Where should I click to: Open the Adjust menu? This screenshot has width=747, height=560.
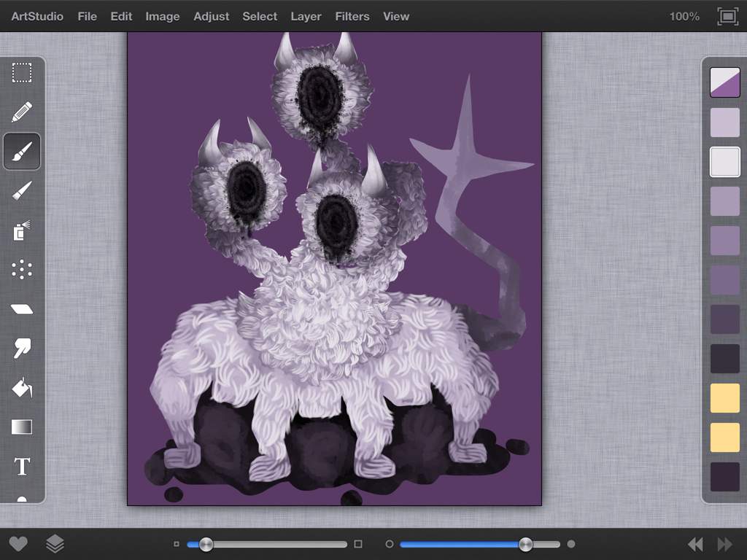tap(211, 16)
